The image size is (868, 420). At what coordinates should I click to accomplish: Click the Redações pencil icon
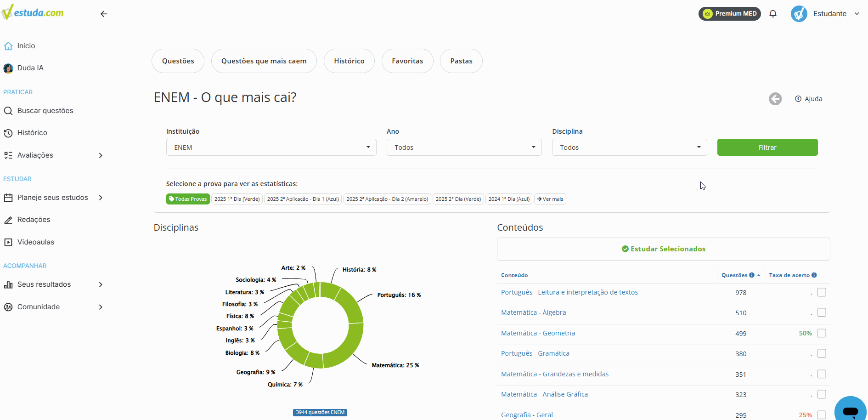[8, 220]
